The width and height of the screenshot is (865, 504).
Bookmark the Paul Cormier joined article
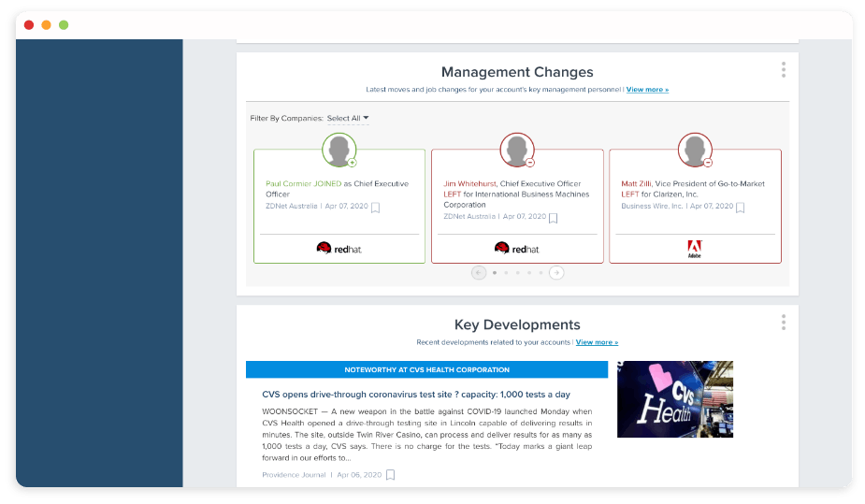tap(376, 208)
